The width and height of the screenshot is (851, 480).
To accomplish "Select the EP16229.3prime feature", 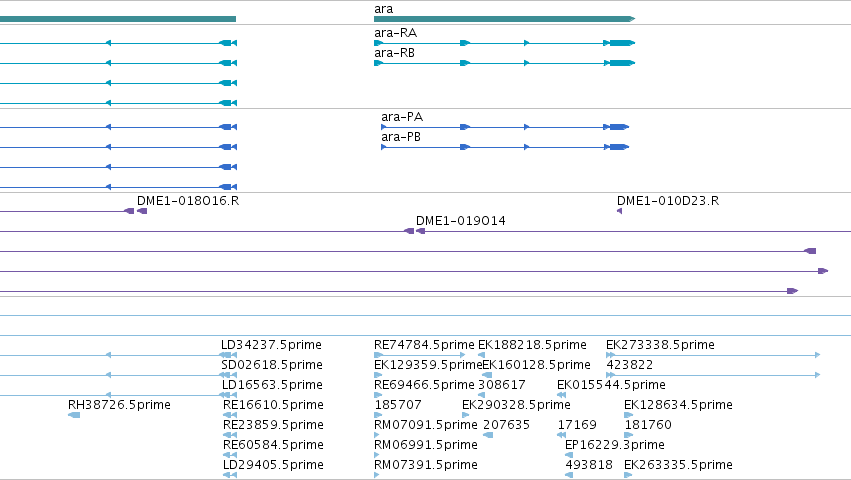I will (615, 445).
